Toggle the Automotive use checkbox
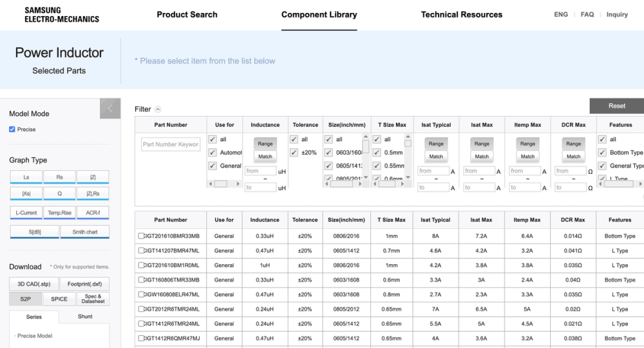Viewport: 644px width, 348px height. coord(213,153)
